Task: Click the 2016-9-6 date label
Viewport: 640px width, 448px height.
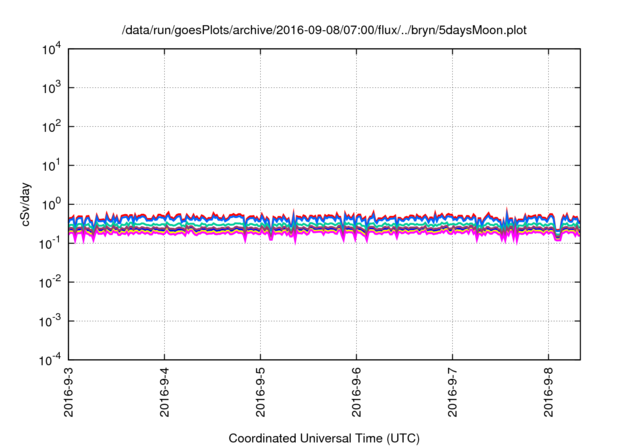Action: coord(356,392)
